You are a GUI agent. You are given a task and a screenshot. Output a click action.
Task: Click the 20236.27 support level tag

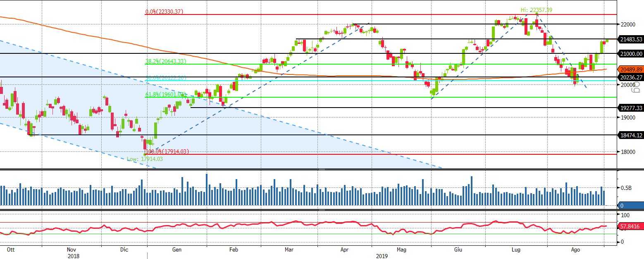631,77
